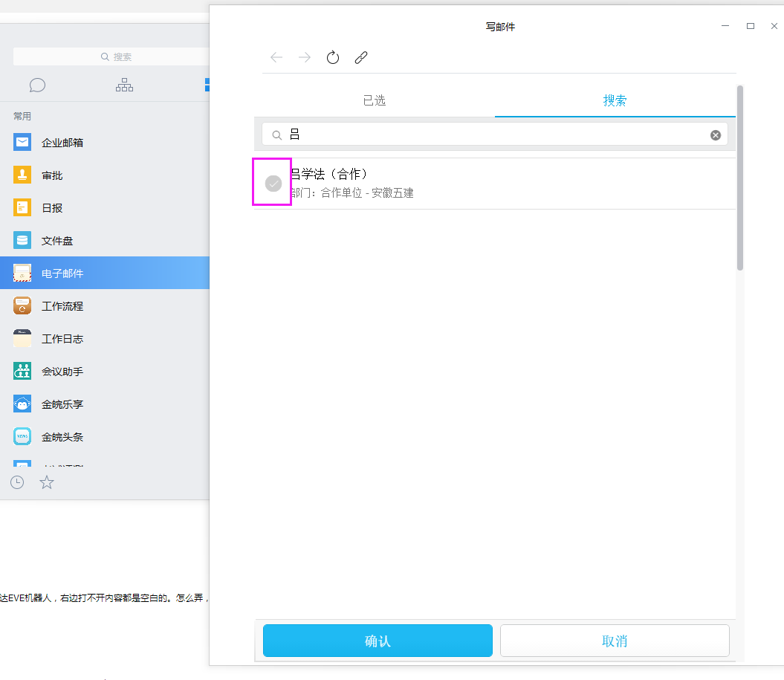Maximize the 写邮件 window
The height and width of the screenshot is (680, 784).
(x=750, y=26)
